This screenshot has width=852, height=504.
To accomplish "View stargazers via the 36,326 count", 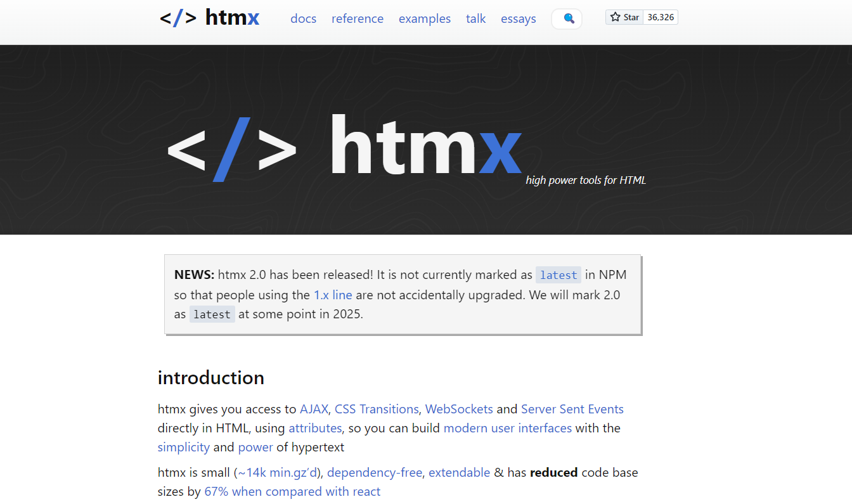I will [x=660, y=17].
